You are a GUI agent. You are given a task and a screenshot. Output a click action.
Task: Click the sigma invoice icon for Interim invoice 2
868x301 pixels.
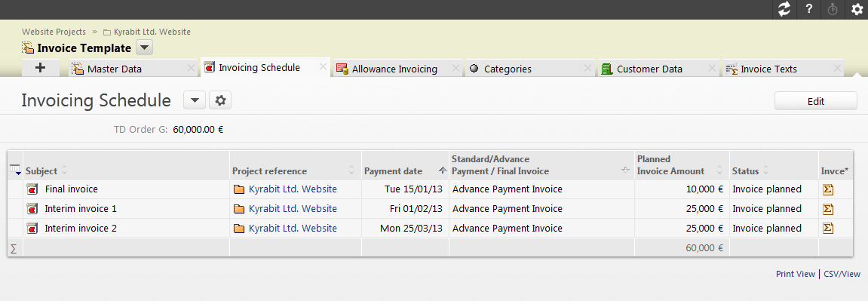(x=828, y=229)
